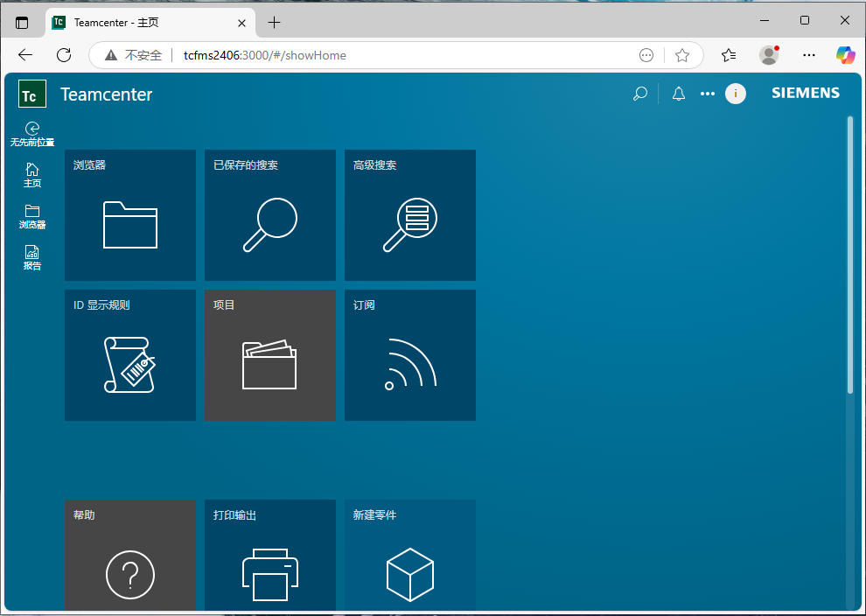Open the 帮助 tile
The width and height of the screenshot is (866, 616).
130,556
